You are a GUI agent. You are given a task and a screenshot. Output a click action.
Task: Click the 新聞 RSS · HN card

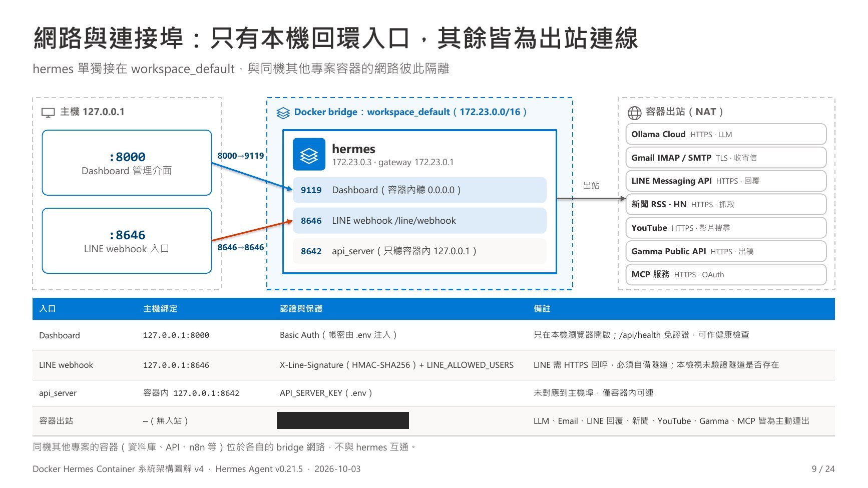tap(726, 204)
